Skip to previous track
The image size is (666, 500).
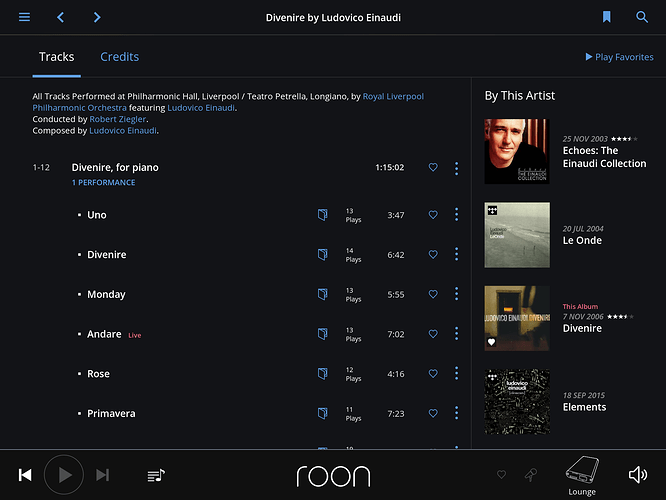click(x=25, y=475)
